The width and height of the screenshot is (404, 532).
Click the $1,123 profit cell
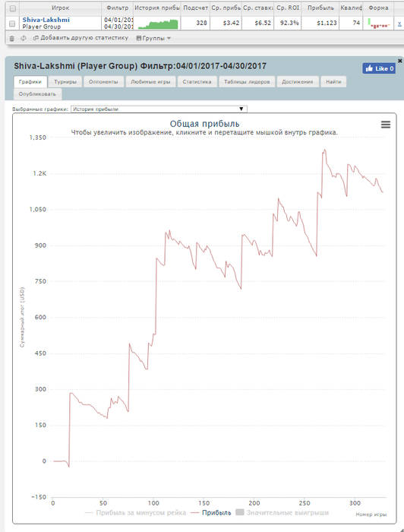[x=320, y=24]
